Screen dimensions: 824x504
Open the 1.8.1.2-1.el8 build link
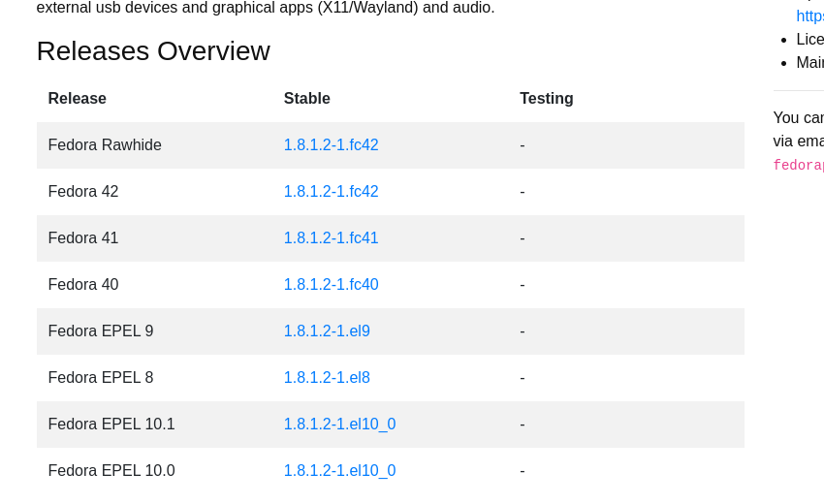point(327,378)
